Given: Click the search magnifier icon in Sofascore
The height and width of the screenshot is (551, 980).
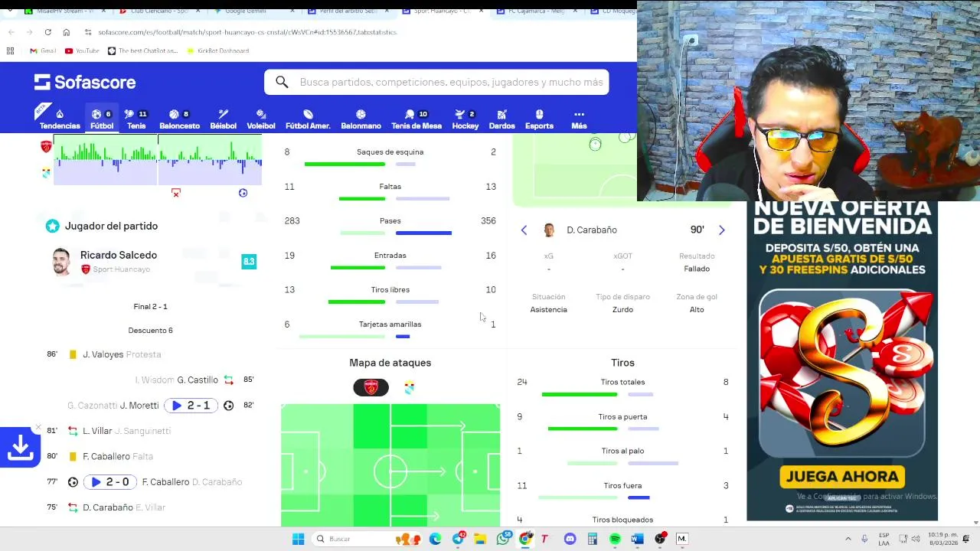Looking at the screenshot, I should click(x=282, y=82).
